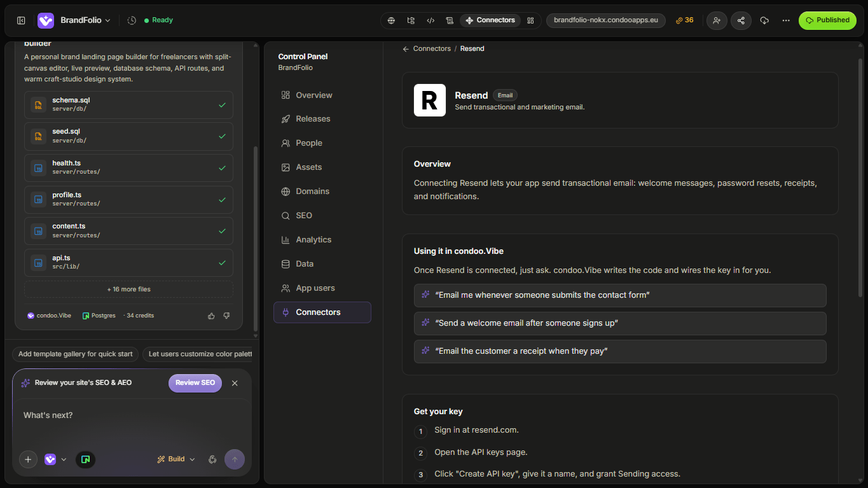Viewport: 868px width, 488px height.
Task: Open api.ts file card
Action: tap(128, 263)
